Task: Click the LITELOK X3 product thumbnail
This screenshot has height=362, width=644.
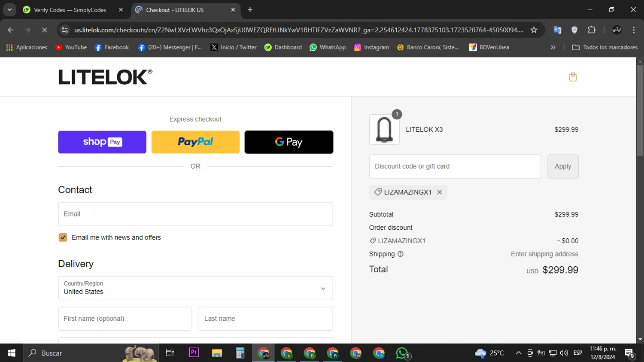Action: pos(384,129)
